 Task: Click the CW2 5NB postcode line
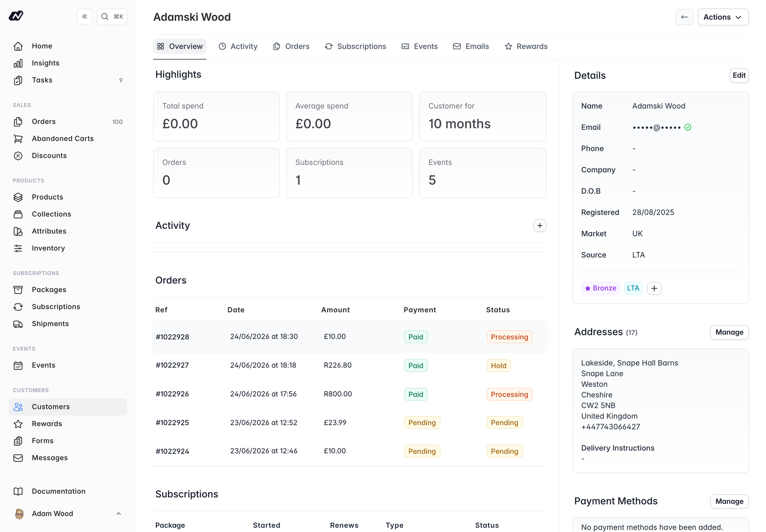coord(598,406)
